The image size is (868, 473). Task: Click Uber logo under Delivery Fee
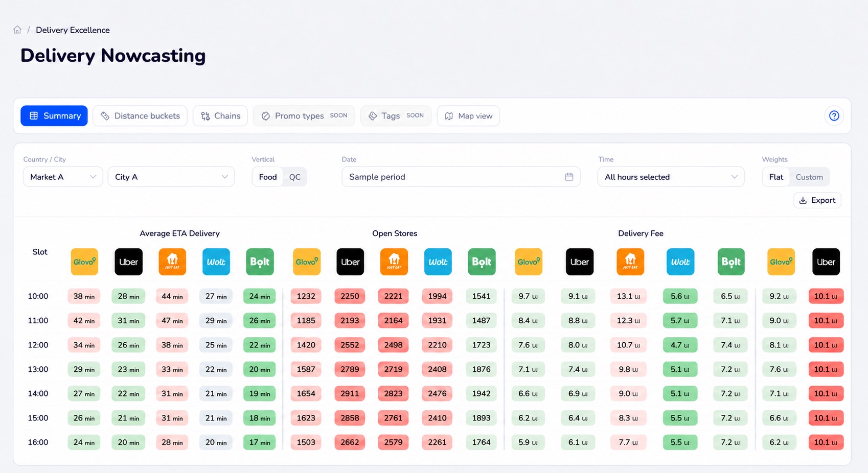click(580, 262)
